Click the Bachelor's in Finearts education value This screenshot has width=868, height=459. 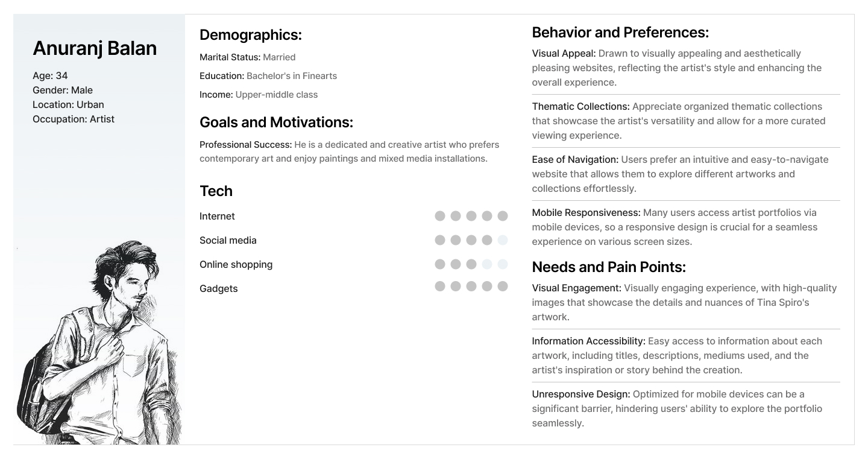coord(292,76)
